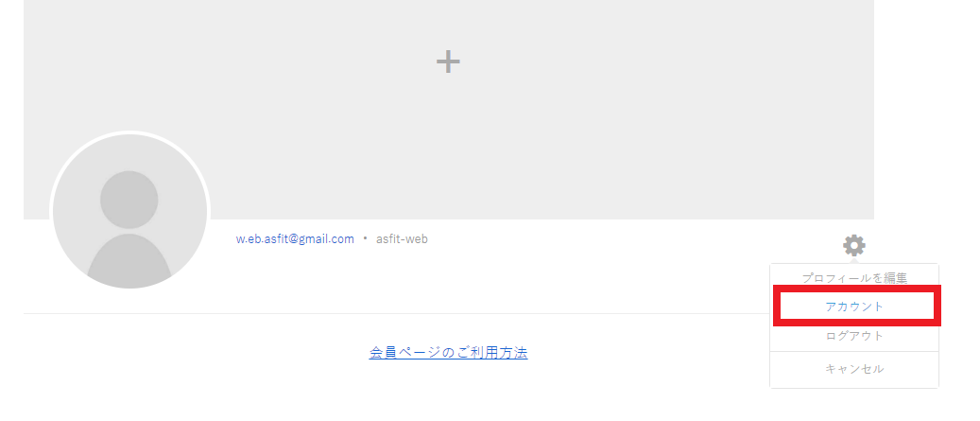980x421 pixels.
Task: Click the plus icon to add cover photo
Action: (x=448, y=61)
